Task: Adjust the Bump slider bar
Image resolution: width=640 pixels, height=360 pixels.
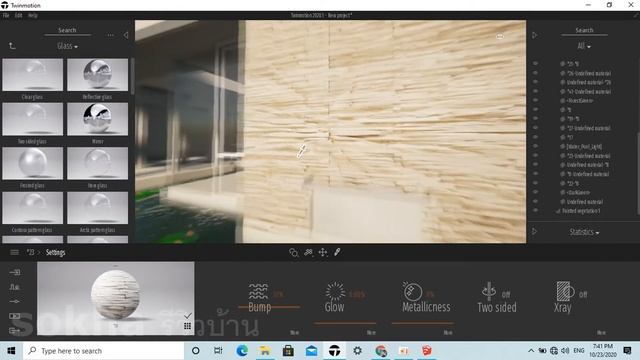Action: (269, 307)
